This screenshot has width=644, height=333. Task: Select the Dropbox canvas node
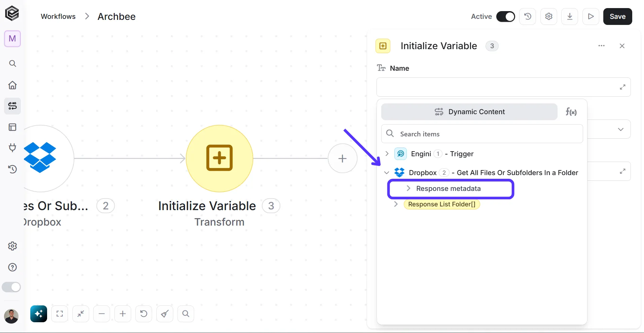pyautogui.click(x=40, y=158)
